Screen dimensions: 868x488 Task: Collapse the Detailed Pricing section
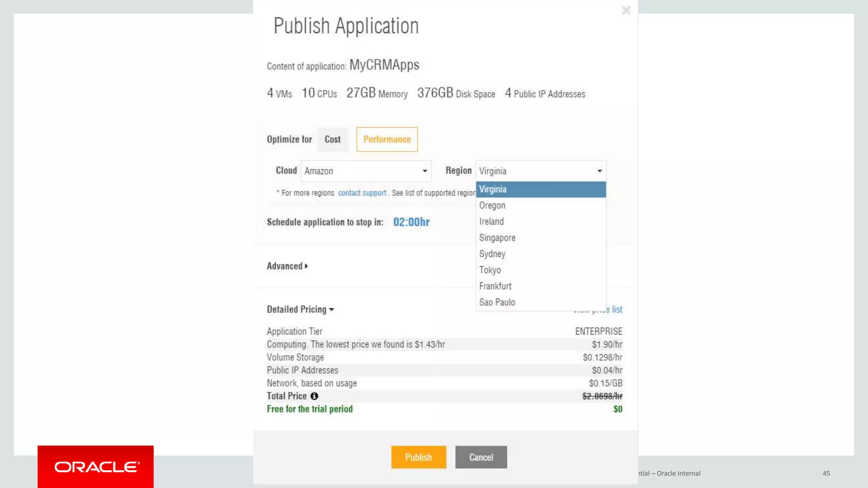tap(300, 309)
